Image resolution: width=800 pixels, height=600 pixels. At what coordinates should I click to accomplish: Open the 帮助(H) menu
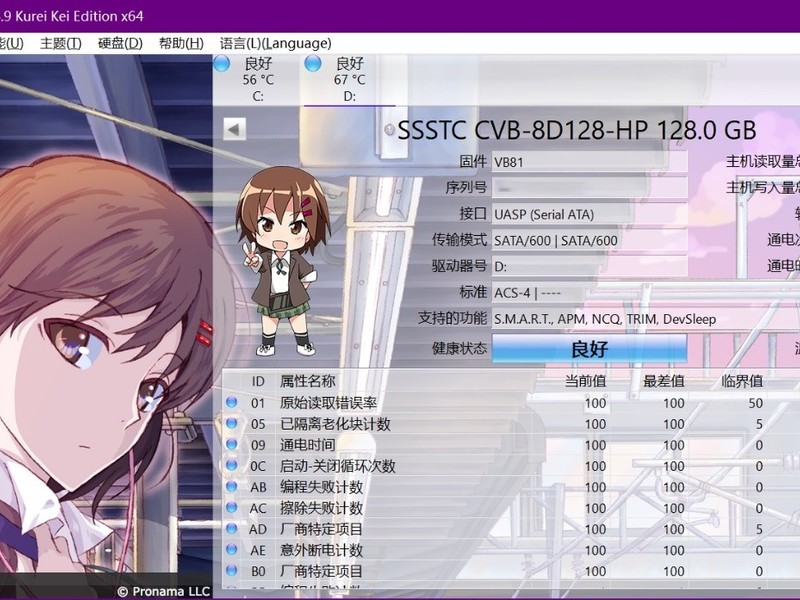coord(181,43)
